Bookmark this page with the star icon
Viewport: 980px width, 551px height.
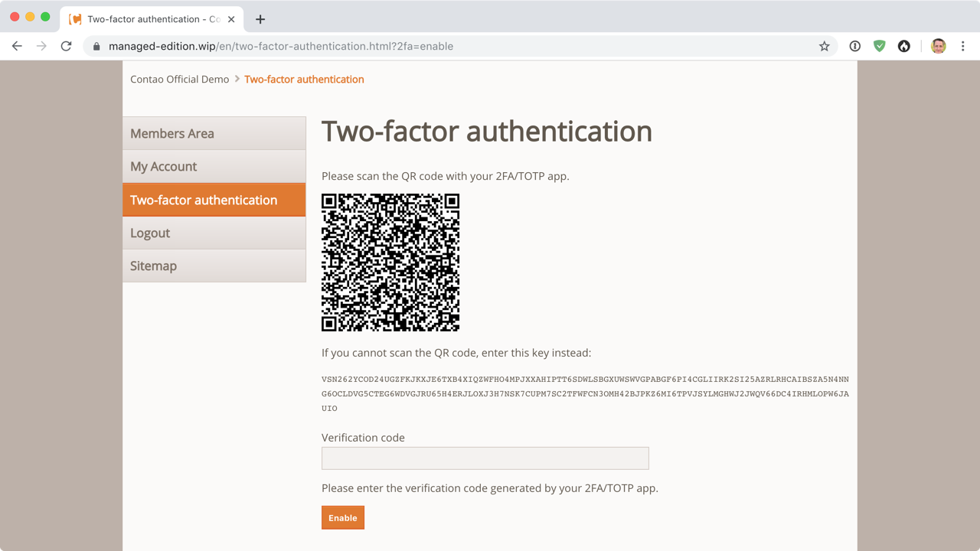click(x=825, y=46)
